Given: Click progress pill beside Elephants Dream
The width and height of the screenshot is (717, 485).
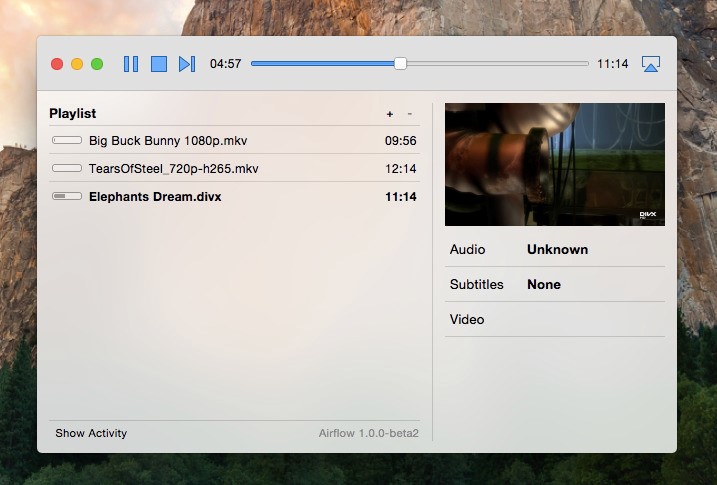Looking at the screenshot, I should coord(67,196).
